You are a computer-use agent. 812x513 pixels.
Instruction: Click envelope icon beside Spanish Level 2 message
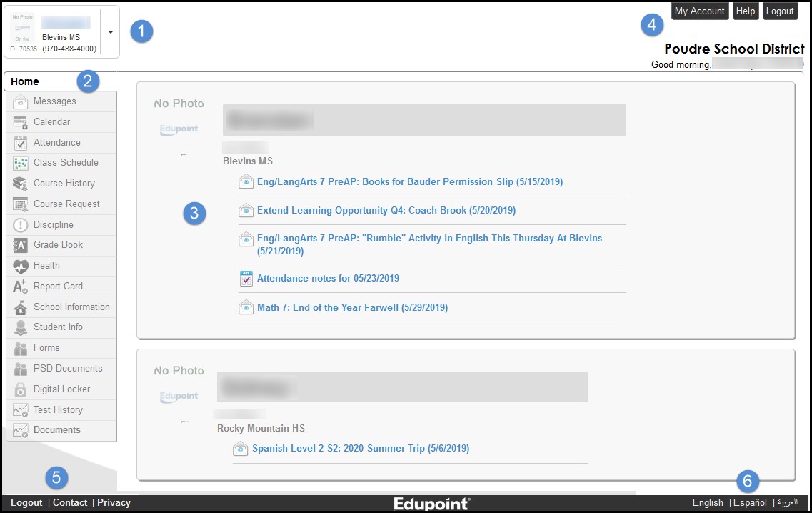240,448
